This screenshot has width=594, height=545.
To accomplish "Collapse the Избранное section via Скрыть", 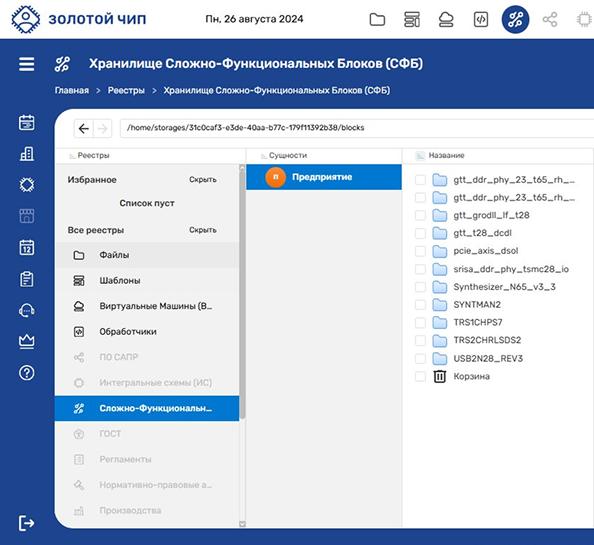I will tap(203, 180).
